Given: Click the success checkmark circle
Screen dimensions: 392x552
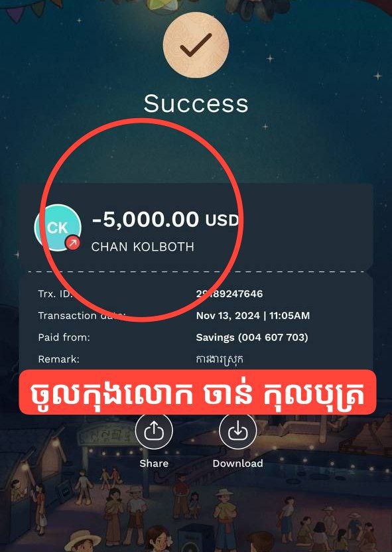Looking at the screenshot, I should 196,44.
